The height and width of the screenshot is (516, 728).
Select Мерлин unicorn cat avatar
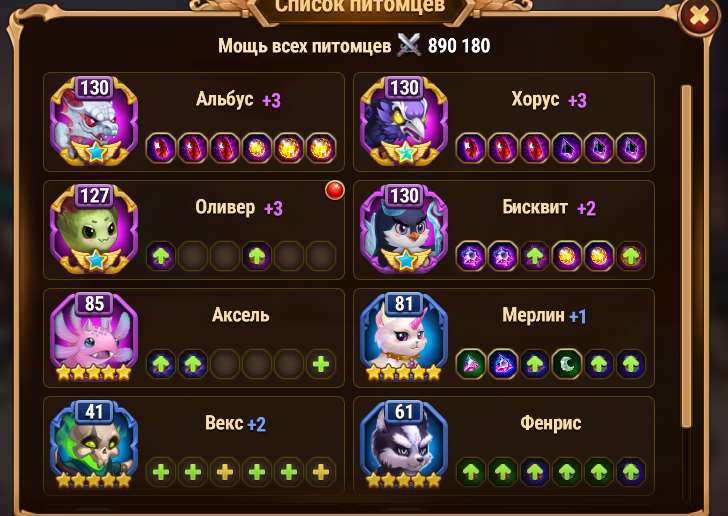[404, 337]
